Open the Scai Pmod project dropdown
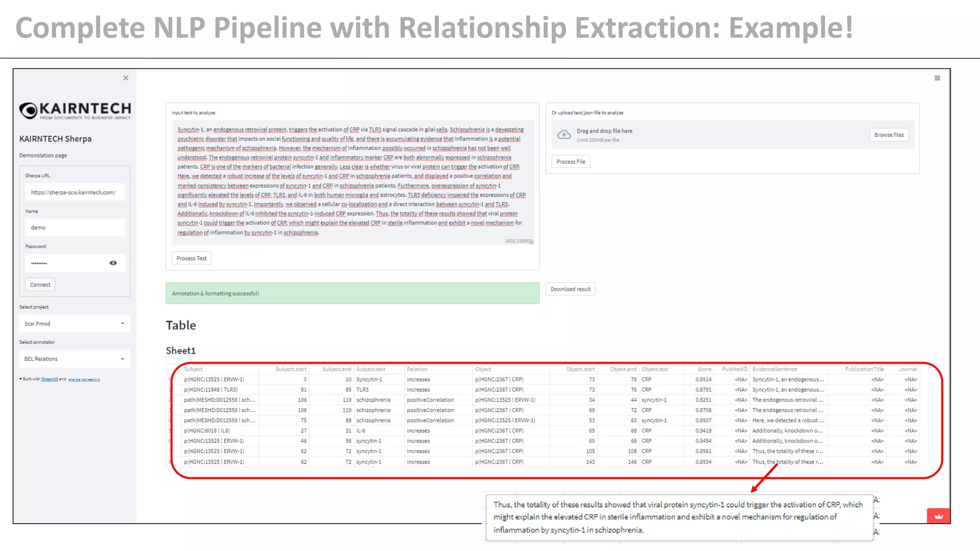Viewport: 980px width, 551px height. pyautogui.click(x=75, y=324)
